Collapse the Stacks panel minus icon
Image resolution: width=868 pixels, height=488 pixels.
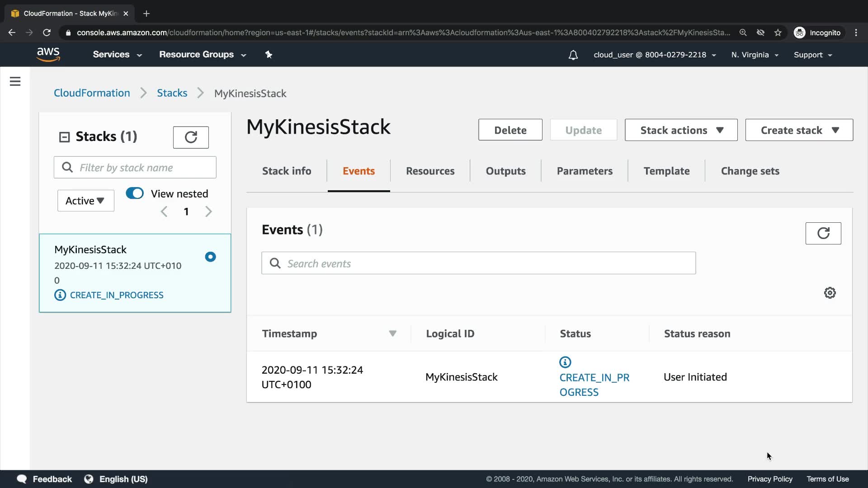coord(65,137)
